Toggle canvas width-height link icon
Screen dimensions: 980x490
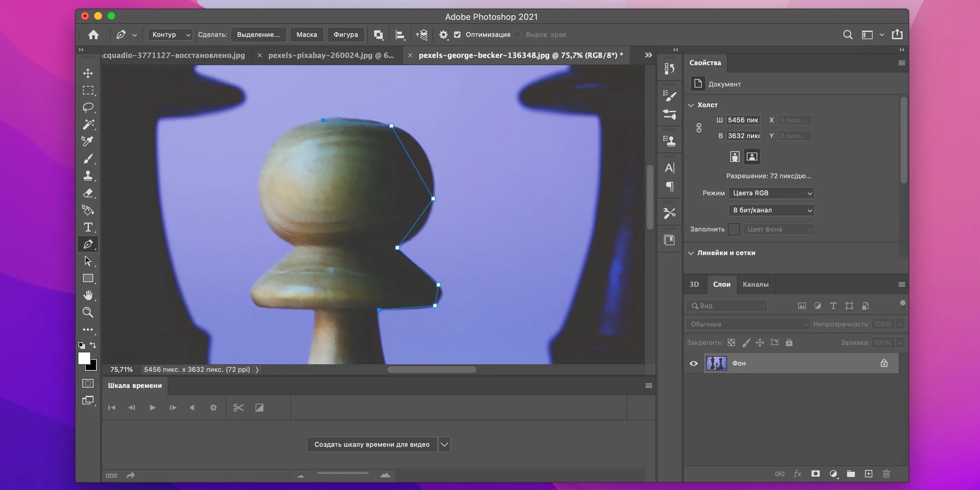tap(699, 128)
